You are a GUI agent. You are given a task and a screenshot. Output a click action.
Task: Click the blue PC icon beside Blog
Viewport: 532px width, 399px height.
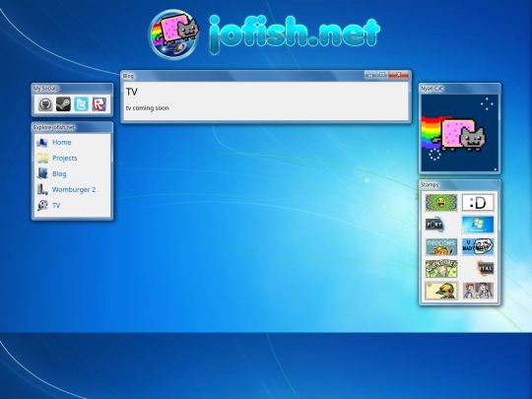coord(42,173)
